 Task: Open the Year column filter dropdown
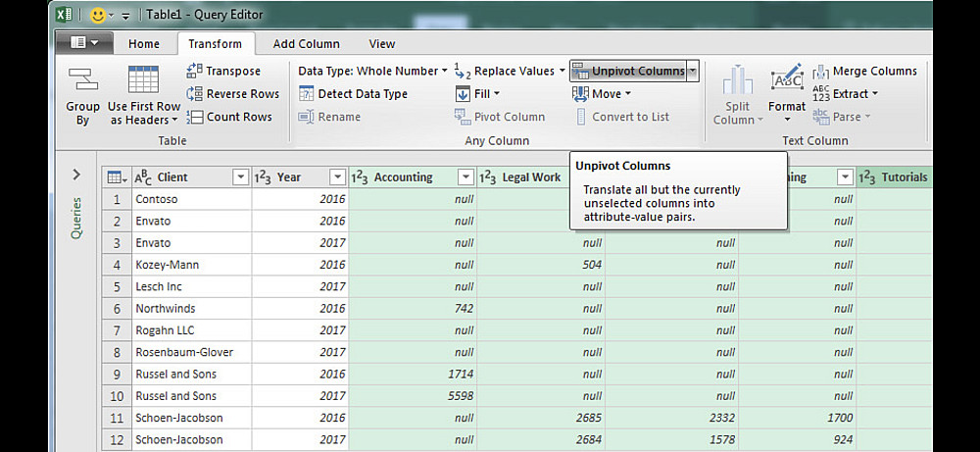[x=337, y=177]
